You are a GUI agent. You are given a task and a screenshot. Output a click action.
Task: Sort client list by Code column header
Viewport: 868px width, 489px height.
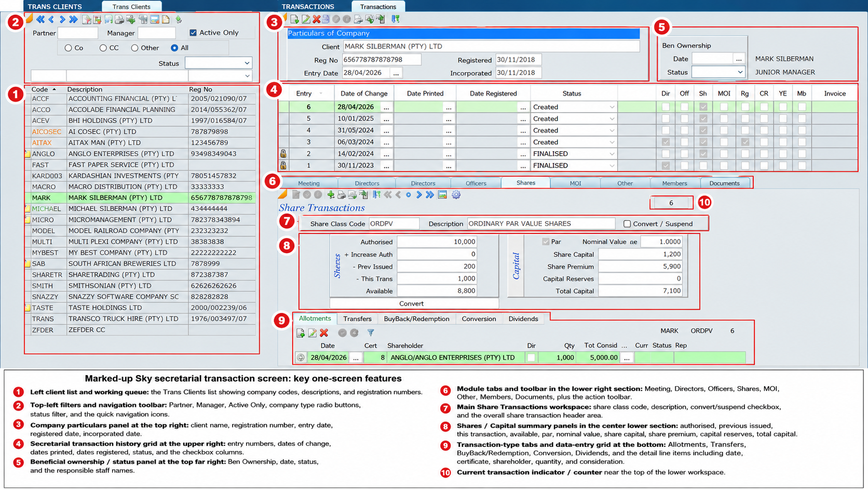44,89
